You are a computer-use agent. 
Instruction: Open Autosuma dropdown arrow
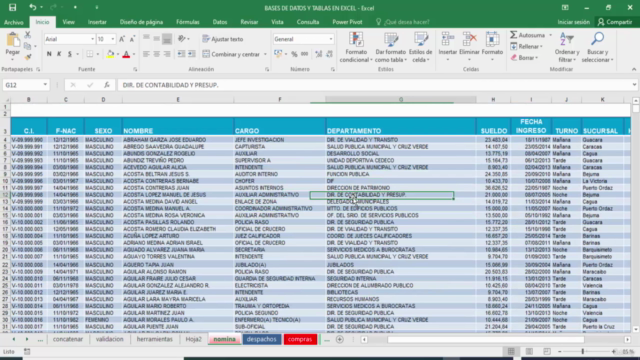tap(550, 35)
